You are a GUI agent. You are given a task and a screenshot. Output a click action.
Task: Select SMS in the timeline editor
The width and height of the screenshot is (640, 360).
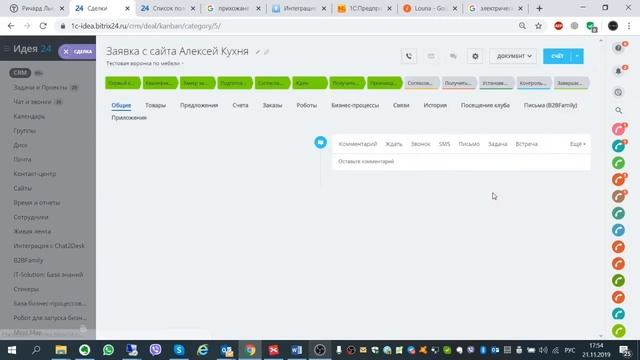tap(444, 144)
